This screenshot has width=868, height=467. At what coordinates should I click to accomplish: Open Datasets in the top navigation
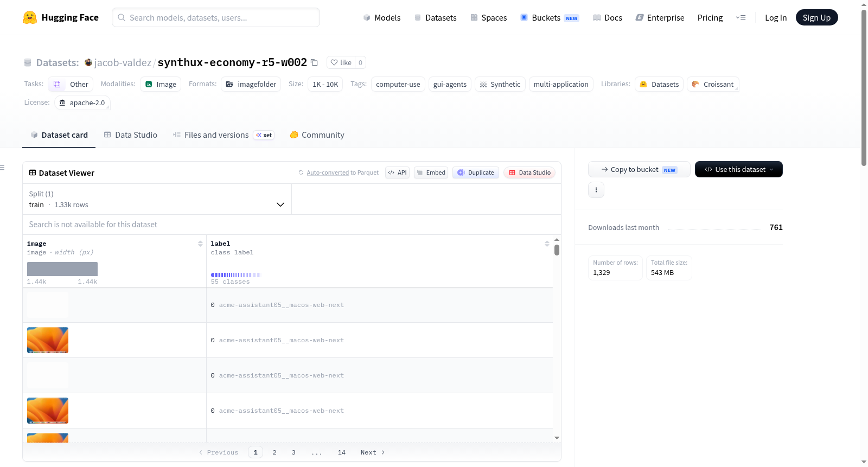(435, 17)
